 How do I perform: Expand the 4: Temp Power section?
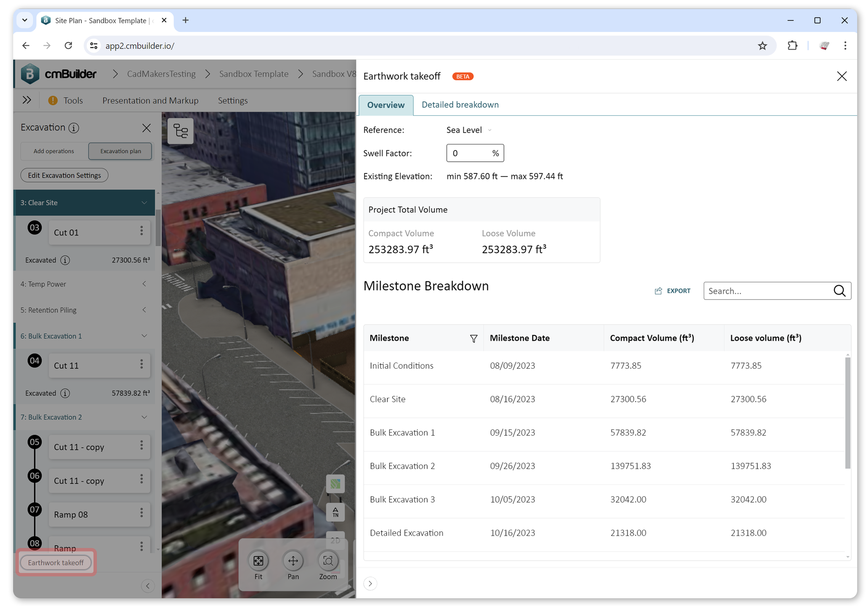tap(144, 284)
